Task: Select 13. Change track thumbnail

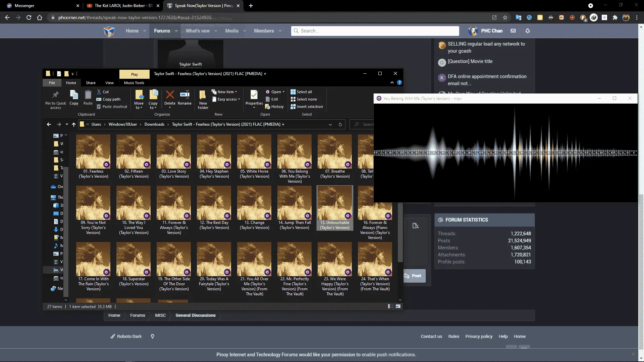Action: pyautogui.click(x=254, y=203)
